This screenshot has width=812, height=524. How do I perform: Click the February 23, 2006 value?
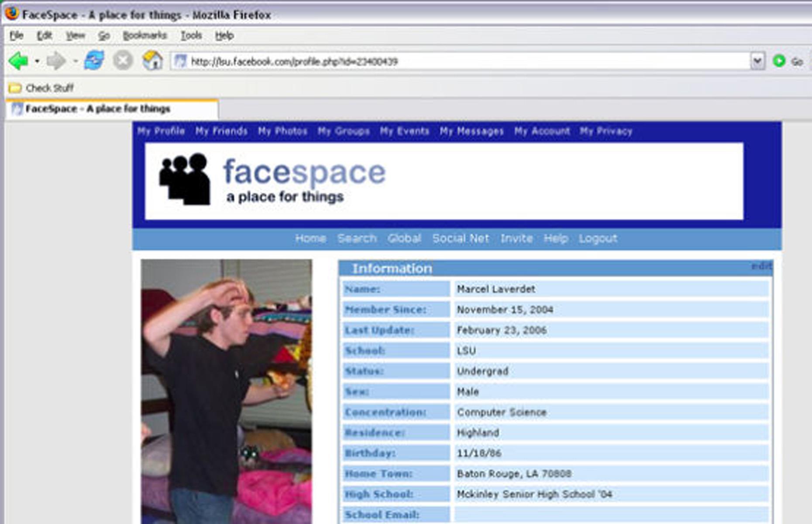pos(502,330)
